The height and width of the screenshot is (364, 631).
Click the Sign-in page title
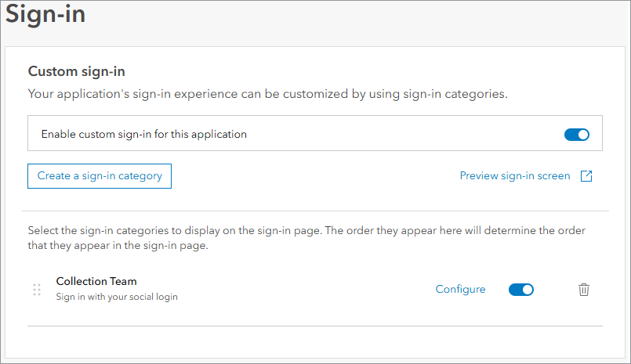click(45, 14)
